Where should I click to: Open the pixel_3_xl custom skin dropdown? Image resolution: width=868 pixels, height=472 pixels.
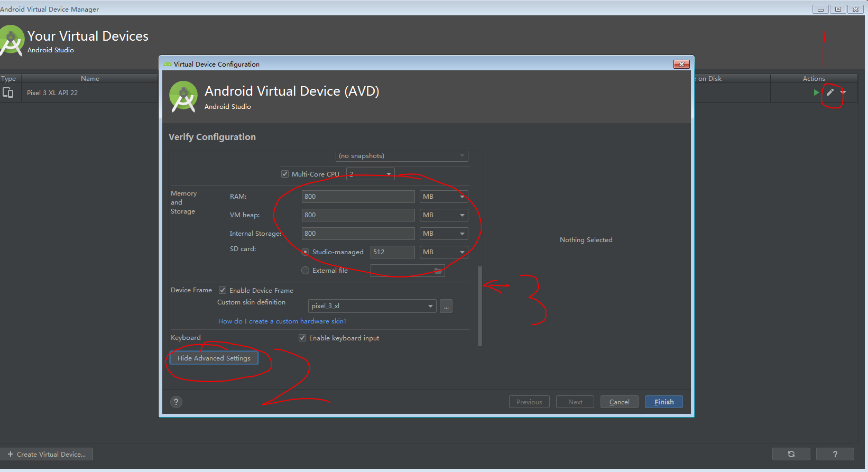(372, 306)
